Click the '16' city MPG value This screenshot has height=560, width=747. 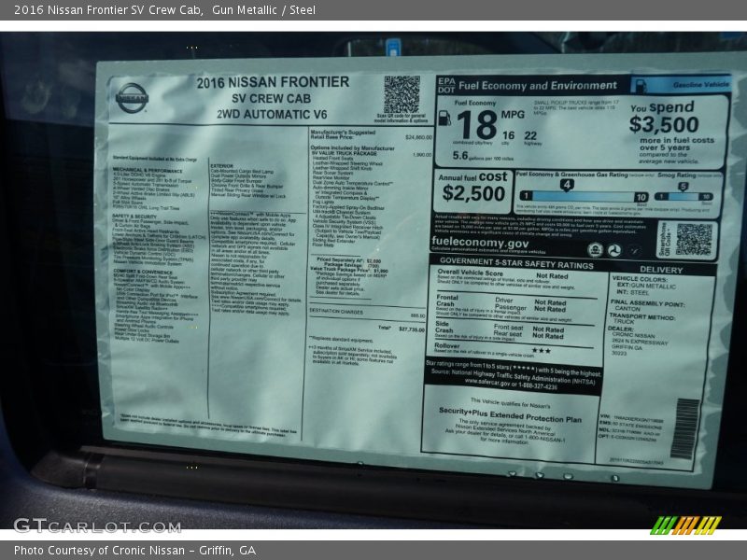[508, 135]
